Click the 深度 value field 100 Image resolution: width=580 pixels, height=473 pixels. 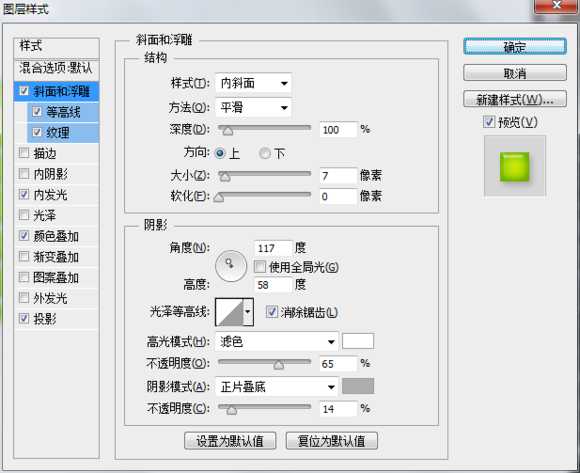[x=338, y=130]
